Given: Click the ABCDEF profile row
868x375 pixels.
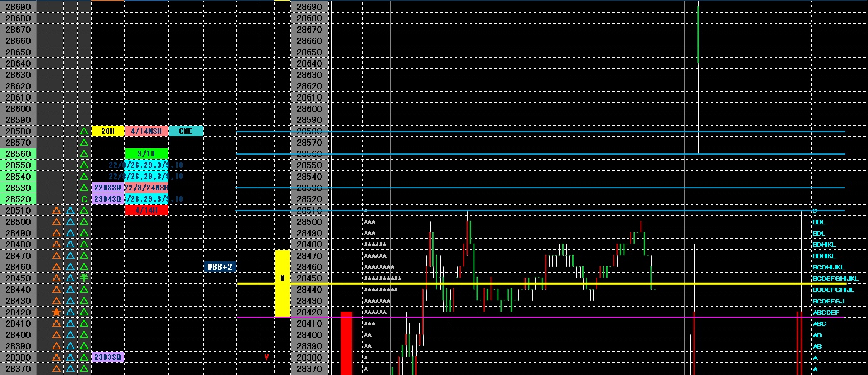Looking at the screenshot, I should point(825,312).
